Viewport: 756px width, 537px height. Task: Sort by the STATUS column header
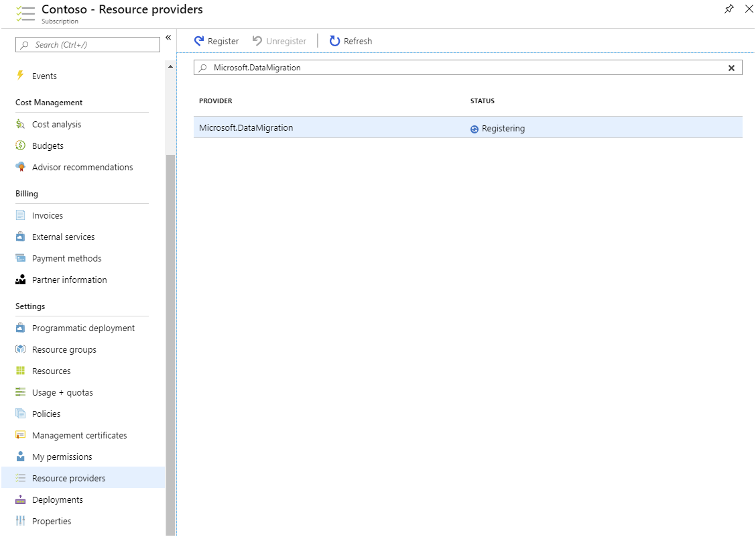(x=482, y=101)
